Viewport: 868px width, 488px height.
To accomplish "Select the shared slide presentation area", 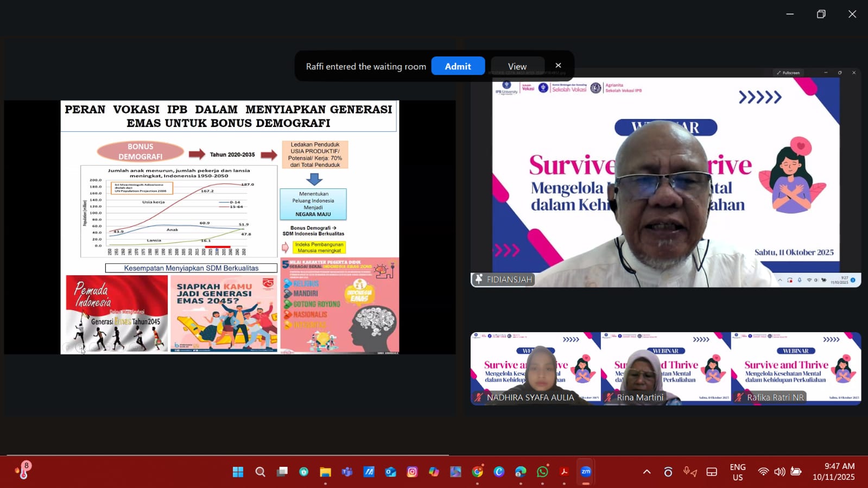I will 230,227.
